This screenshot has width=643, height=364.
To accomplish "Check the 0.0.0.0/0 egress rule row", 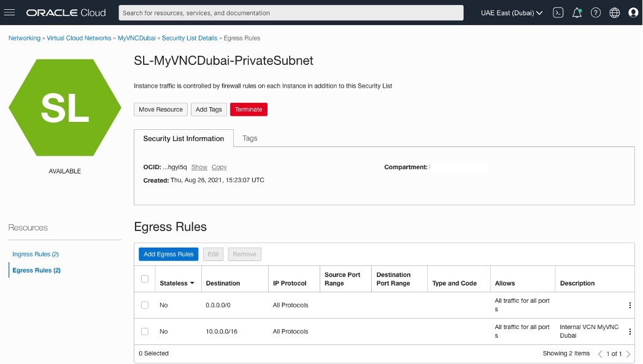I will [145, 305].
